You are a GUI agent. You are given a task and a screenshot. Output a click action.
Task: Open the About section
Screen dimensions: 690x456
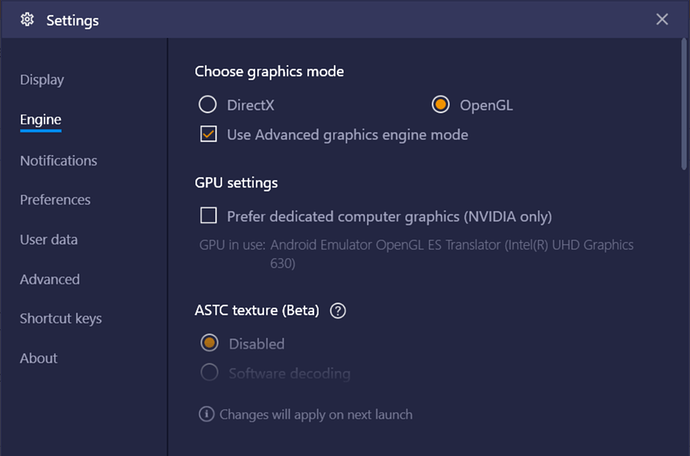[x=39, y=358]
